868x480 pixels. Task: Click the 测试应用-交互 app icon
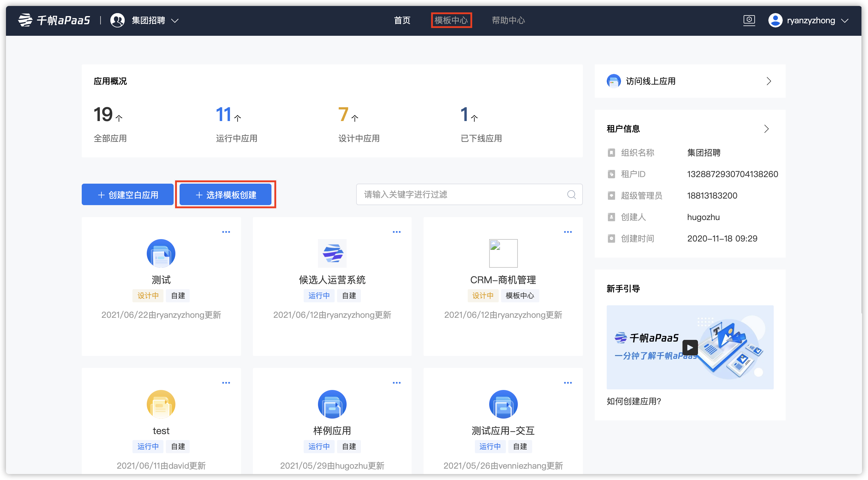point(503,404)
